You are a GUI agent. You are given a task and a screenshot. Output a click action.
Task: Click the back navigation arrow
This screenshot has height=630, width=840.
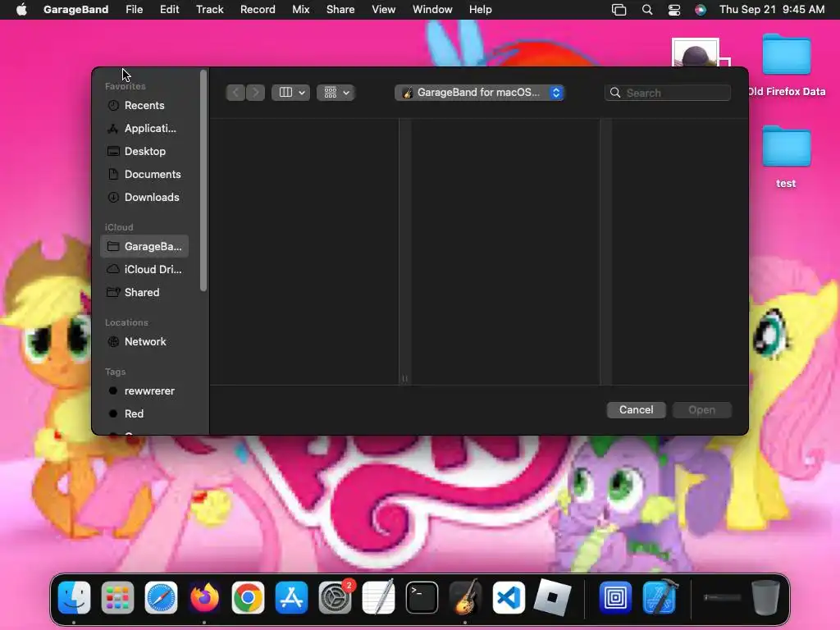click(x=235, y=93)
